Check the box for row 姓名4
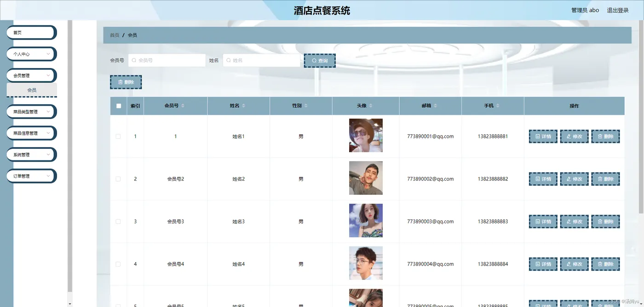Image resolution: width=644 pixels, height=307 pixels. (118, 264)
